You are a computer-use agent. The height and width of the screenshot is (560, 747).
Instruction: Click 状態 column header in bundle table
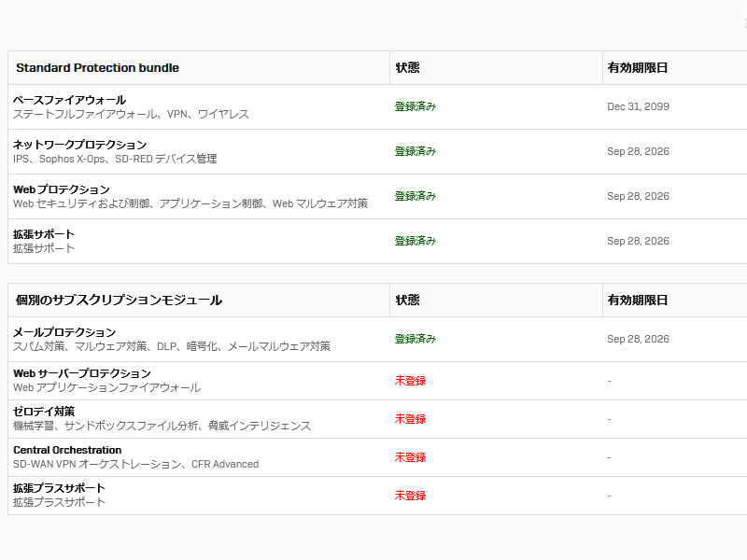click(x=407, y=67)
